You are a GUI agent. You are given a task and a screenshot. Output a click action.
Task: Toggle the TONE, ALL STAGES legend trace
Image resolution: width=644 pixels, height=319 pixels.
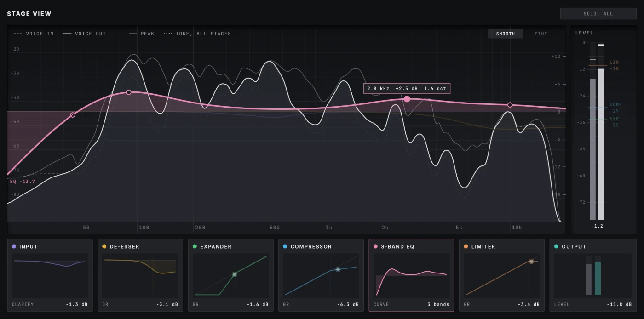coord(197,34)
